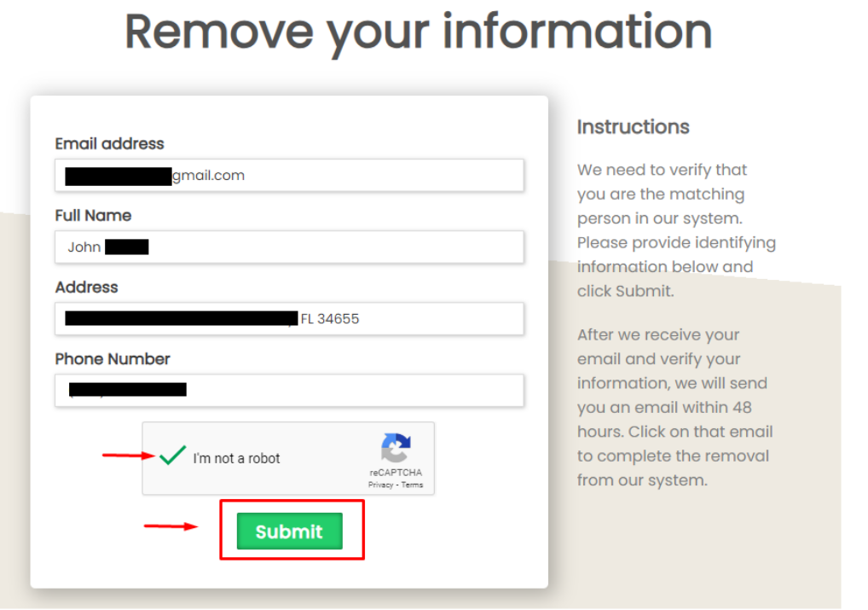Open the reCAPTCHA Terms link
Screen dimensions: 868x610
point(412,485)
